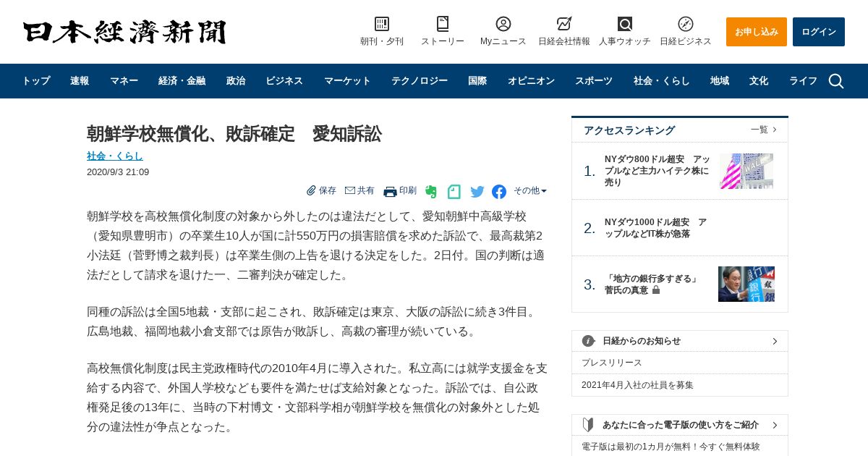Open the 人事ウオッチ search icon
This screenshot has height=456, width=868.
pyautogui.click(x=625, y=24)
